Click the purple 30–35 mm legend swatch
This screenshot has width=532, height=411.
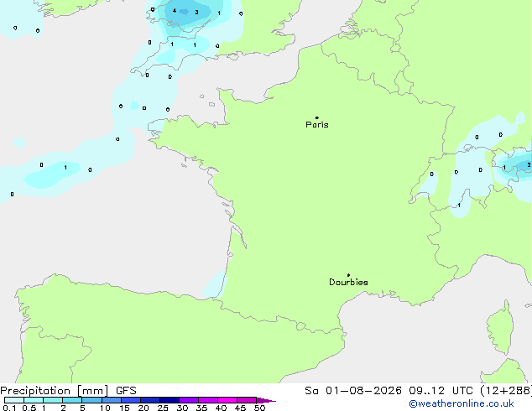pyautogui.click(x=189, y=400)
